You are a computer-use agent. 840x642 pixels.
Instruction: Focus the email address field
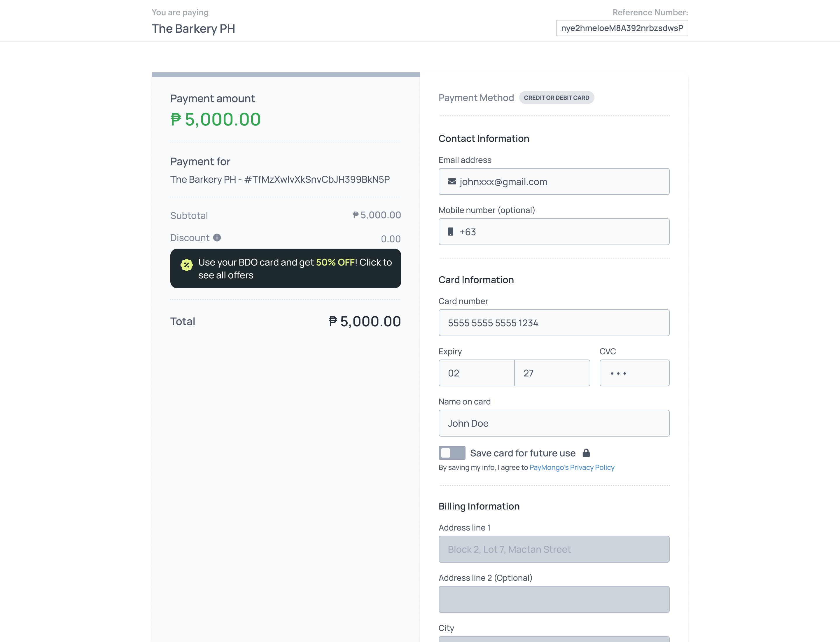click(554, 182)
